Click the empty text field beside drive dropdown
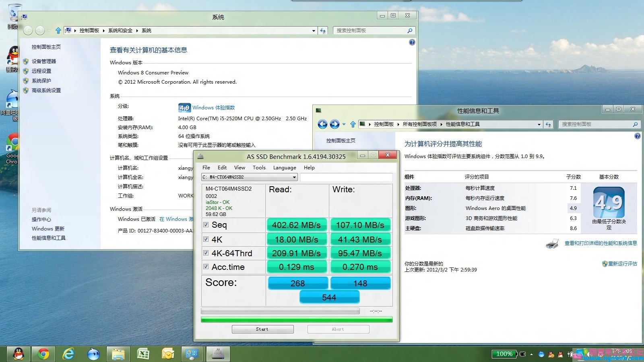This screenshot has height=362, width=644. point(346,177)
